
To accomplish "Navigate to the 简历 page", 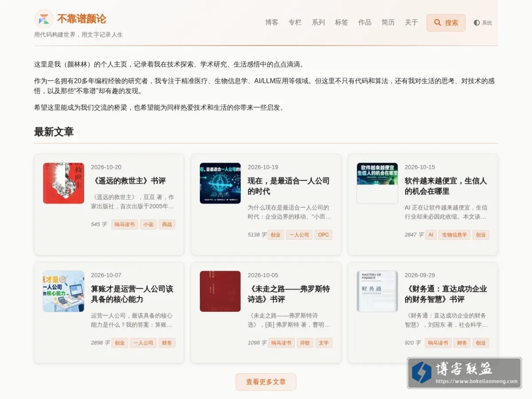I will coord(388,22).
